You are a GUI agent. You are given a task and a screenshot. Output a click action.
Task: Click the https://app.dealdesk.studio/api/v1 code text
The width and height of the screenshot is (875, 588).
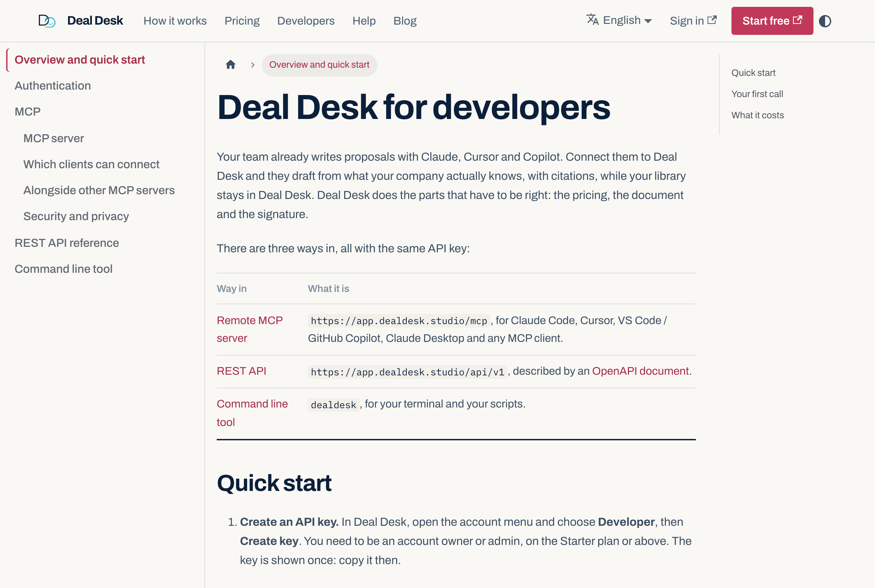tap(407, 372)
